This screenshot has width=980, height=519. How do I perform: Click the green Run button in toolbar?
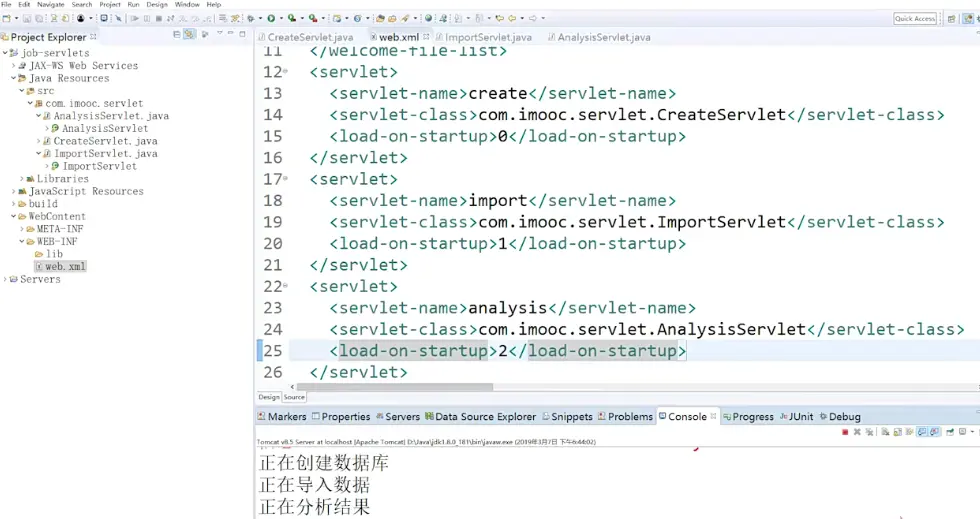[x=270, y=18]
